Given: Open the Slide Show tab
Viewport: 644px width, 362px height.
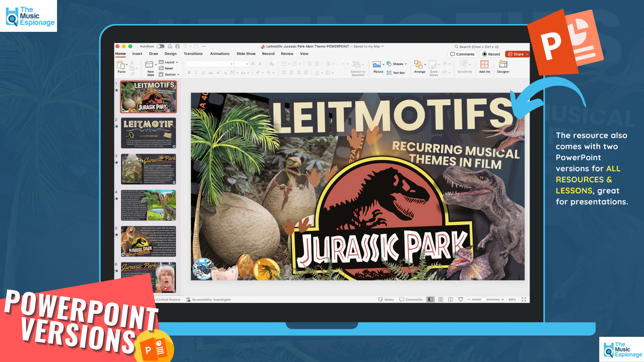Looking at the screenshot, I should [x=246, y=54].
